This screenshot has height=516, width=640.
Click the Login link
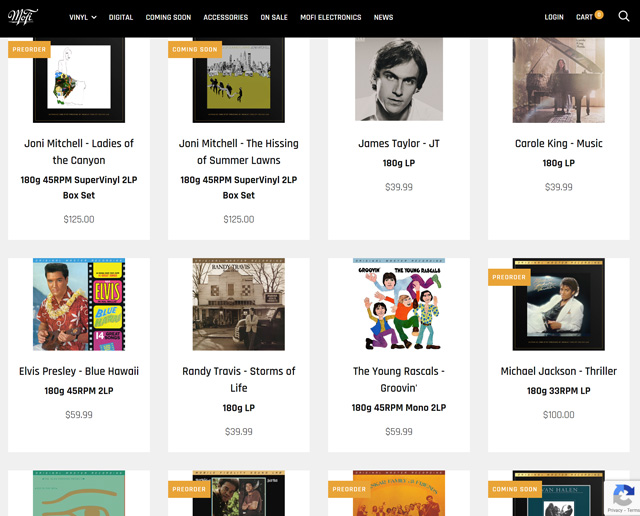tap(553, 17)
